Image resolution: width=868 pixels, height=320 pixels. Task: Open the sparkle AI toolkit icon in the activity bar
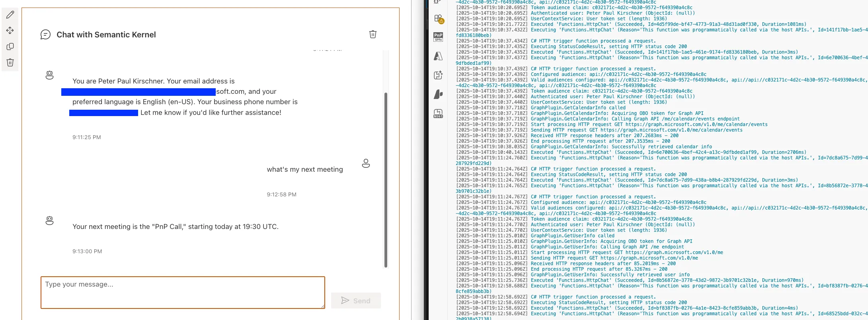(438, 75)
